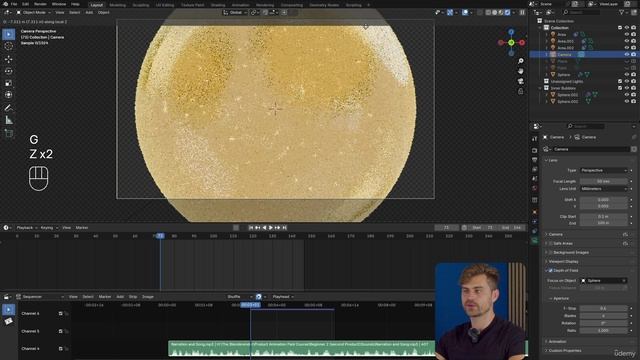This screenshot has height=360, width=640.
Task: Select the Transform tool
Action: (x=9, y=95)
